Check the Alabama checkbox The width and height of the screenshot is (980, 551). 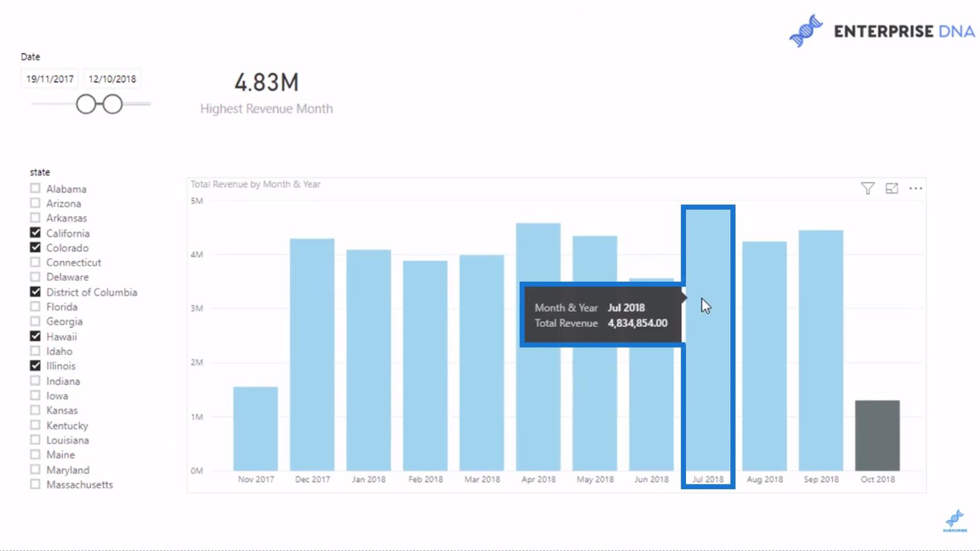[x=36, y=188]
